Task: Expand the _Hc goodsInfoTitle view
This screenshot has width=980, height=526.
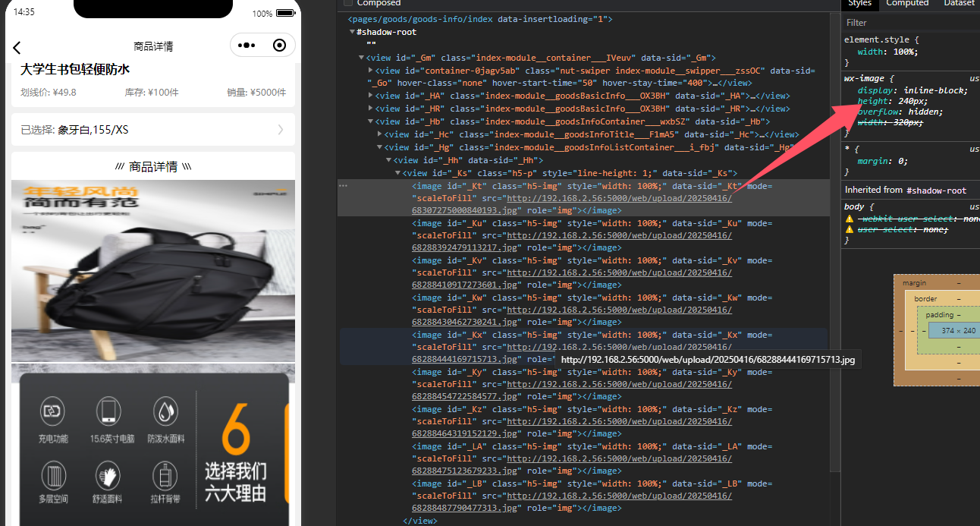Action: 380,134
